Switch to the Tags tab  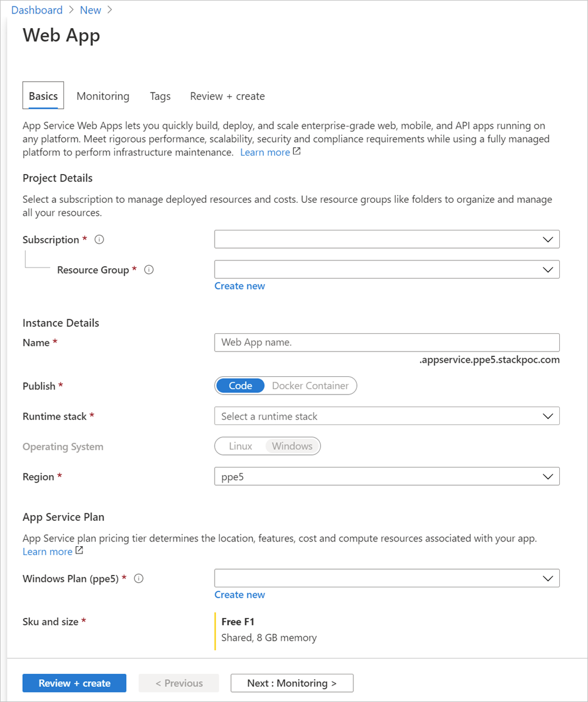pos(160,96)
